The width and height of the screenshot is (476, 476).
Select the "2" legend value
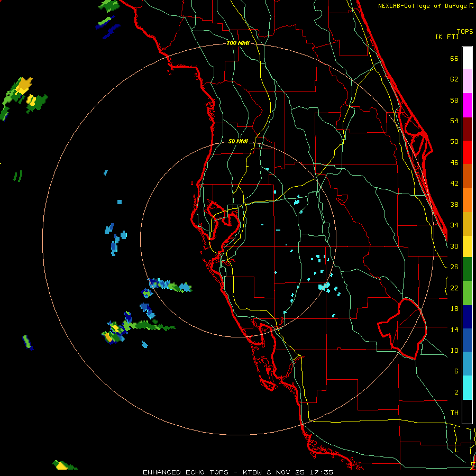point(456,392)
